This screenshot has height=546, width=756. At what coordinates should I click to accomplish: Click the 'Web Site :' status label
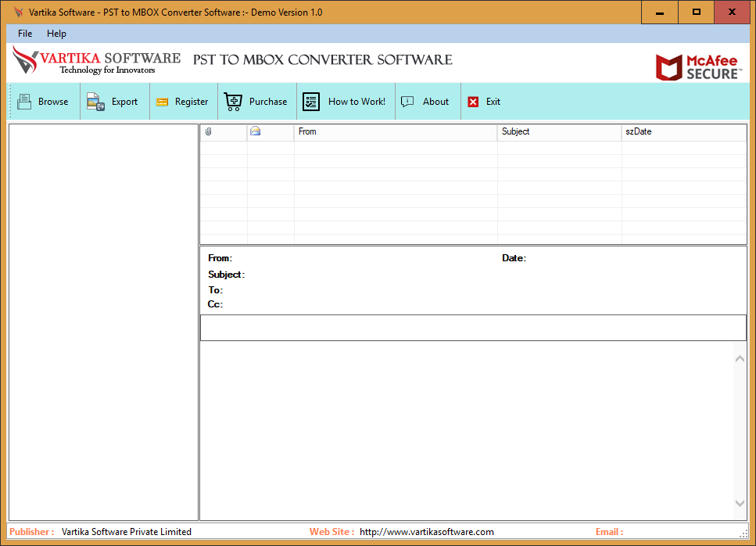(x=331, y=532)
